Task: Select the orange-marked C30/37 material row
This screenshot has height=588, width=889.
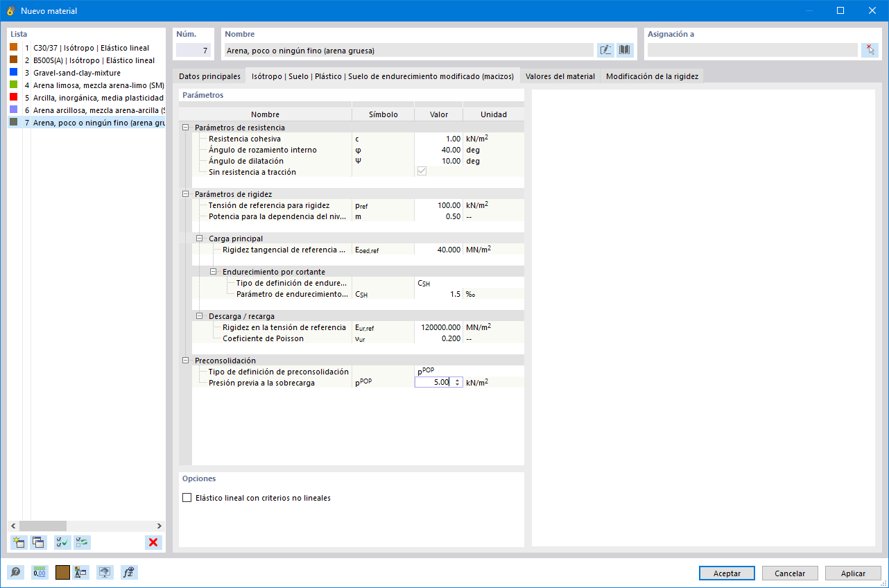Action: 87,48
